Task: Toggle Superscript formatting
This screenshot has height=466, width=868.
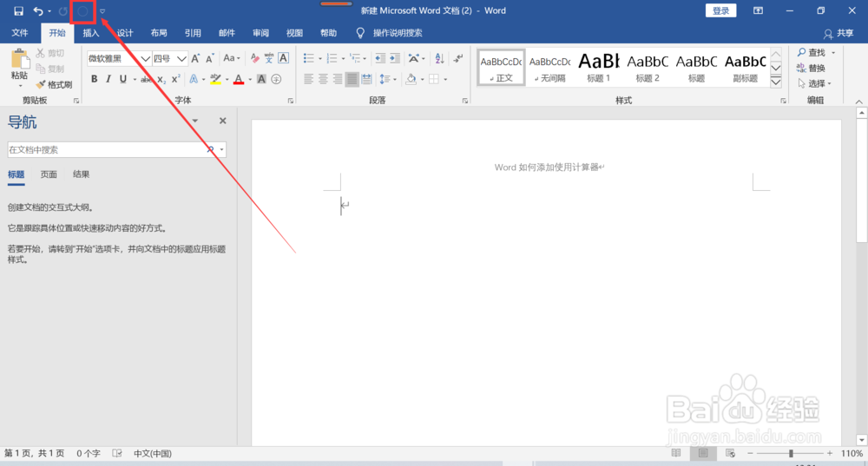Action: point(175,79)
